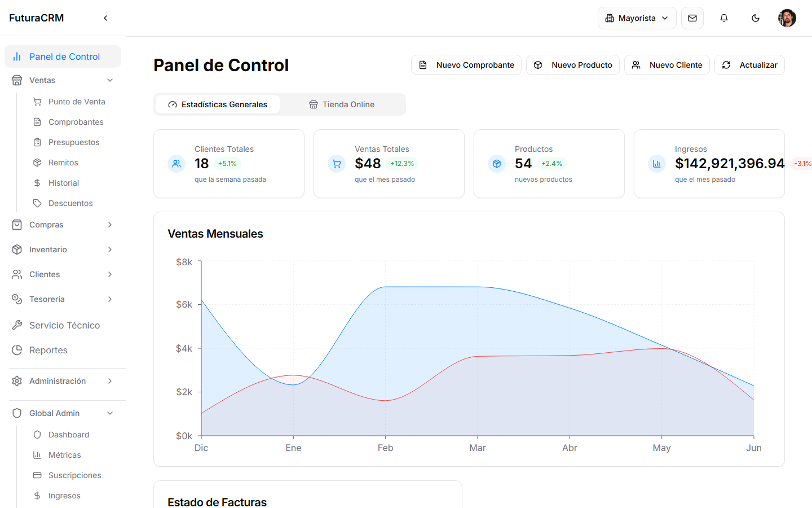Click the store icon beside Ventas
Viewport: 812px width, 508px height.
coord(17,80)
